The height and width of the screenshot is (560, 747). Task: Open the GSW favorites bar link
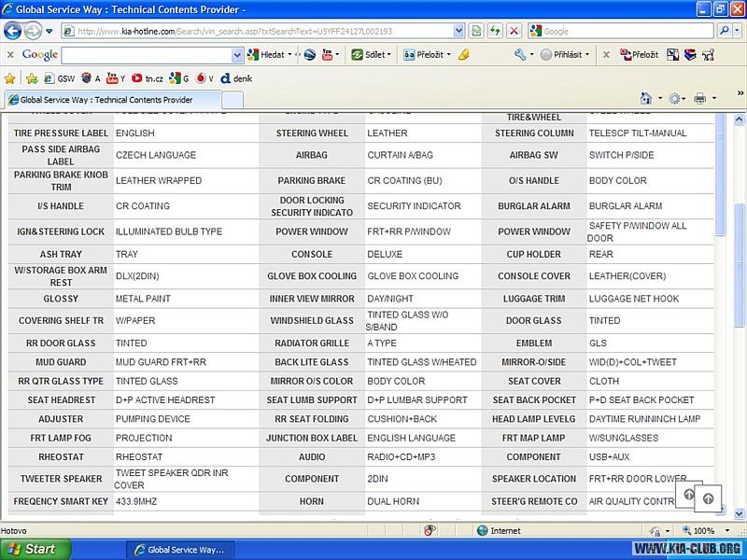tap(60, 78)
